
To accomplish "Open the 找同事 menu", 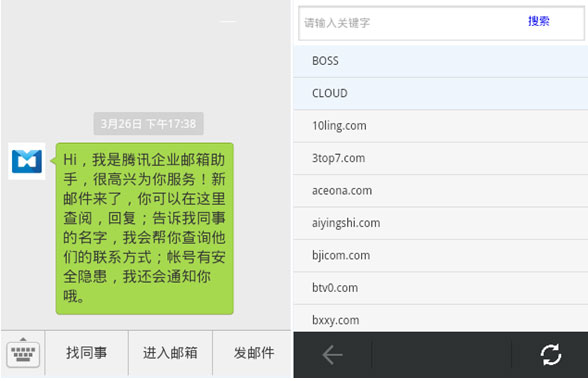I will [87, 353].
